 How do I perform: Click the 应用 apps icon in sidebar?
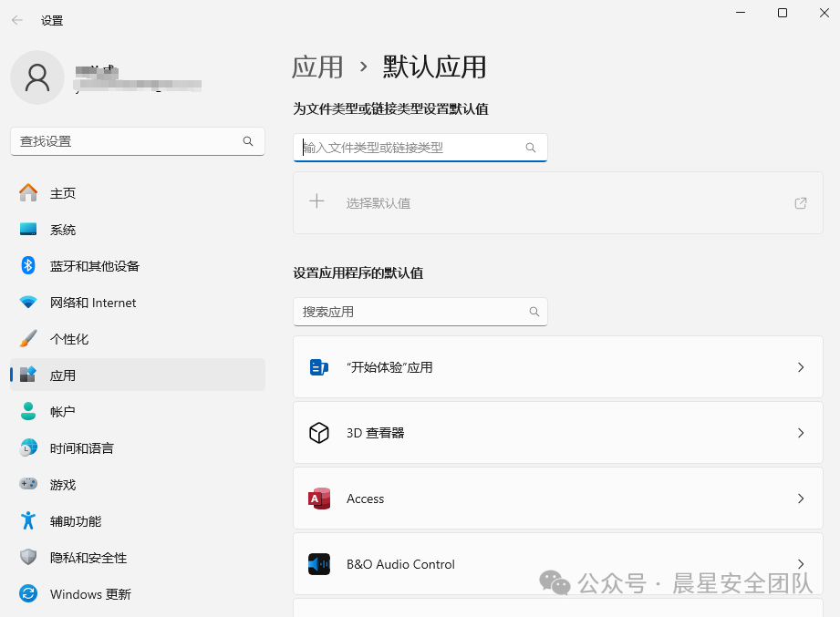point(28,375)
